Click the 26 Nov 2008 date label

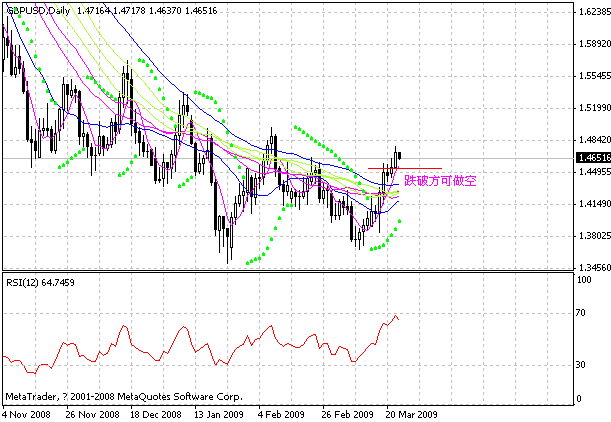coord(92,415)
